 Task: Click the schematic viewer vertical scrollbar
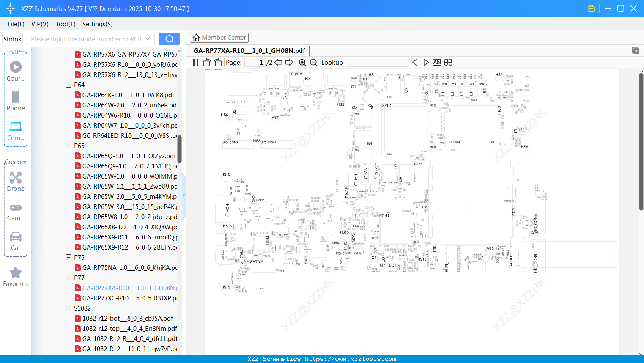click(x=641, y=142)
